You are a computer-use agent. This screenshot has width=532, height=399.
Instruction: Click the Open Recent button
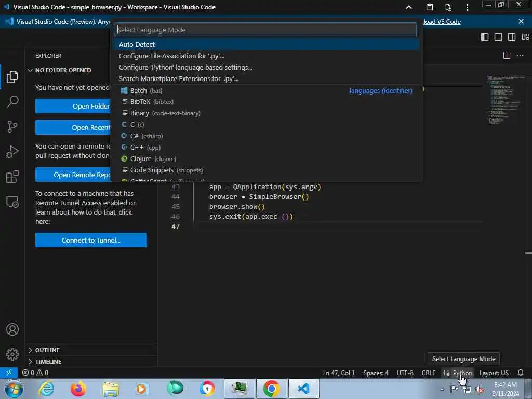tap(73, 128)
